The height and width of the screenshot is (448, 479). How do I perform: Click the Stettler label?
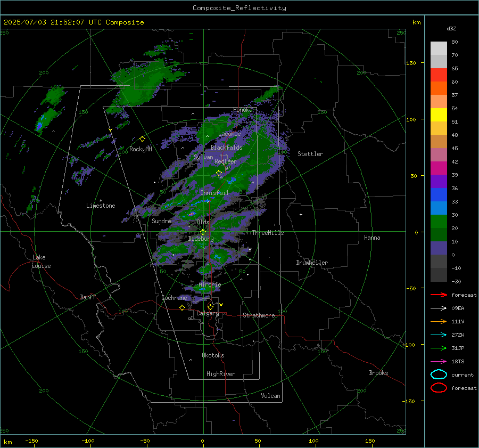(x=310, y=154)
